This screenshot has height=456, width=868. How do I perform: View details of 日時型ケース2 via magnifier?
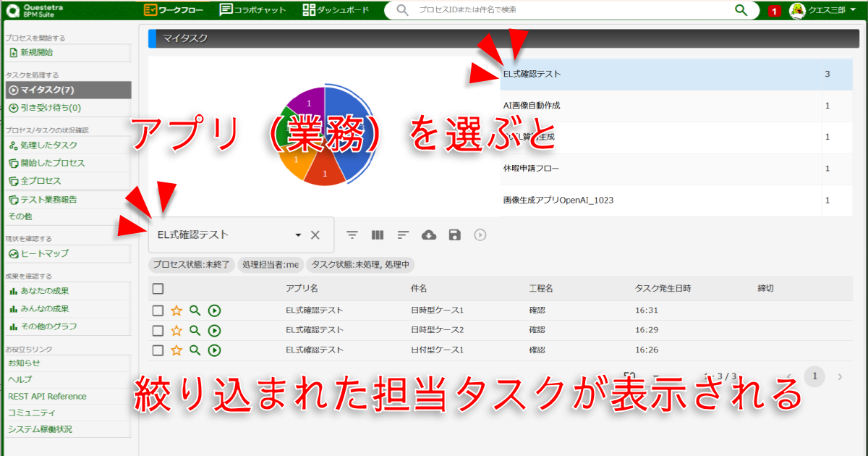pyautogui.click(x=195, y=330)
